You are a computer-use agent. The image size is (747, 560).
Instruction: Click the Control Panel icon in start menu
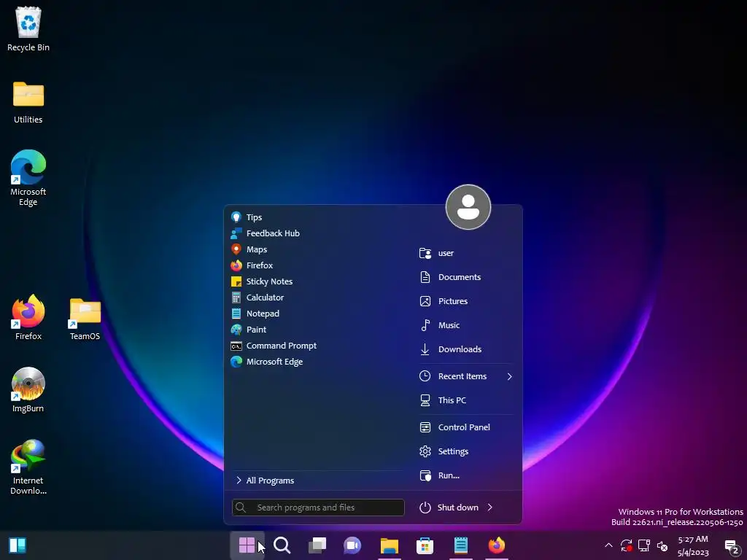click(x=425, y=427)
